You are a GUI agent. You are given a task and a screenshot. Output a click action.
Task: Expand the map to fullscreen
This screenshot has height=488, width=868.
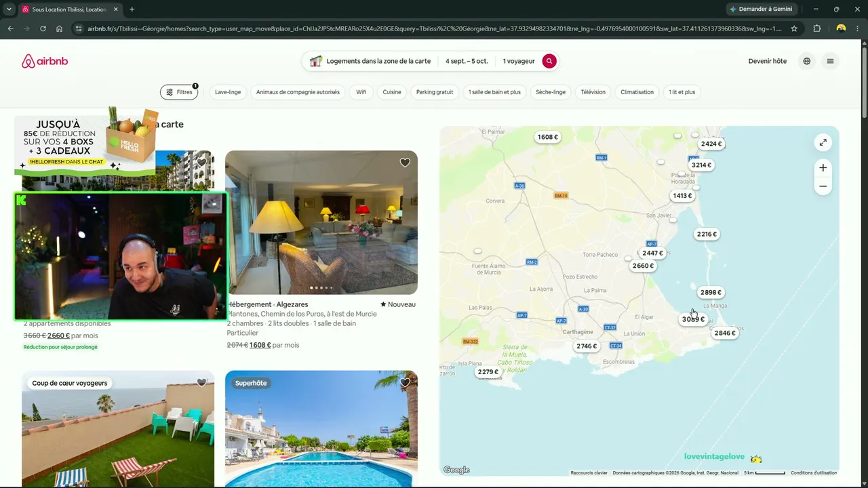click(x=823, y=142)
